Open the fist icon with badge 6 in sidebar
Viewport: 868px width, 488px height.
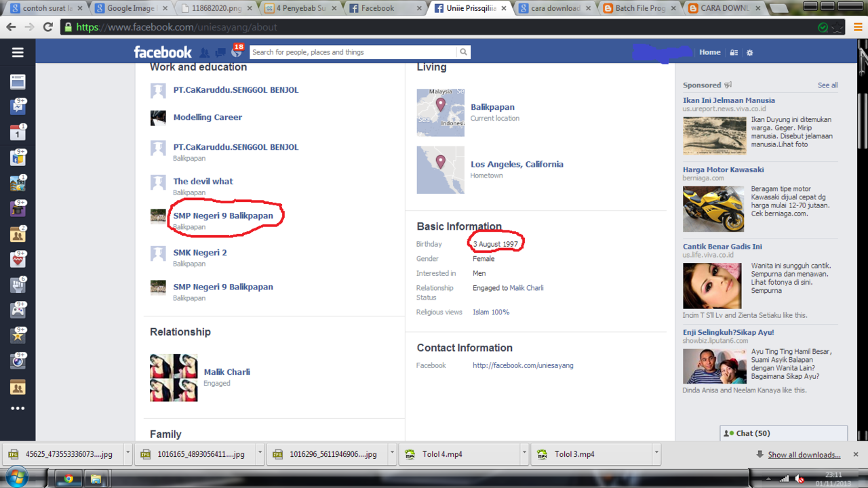coord(18,285)
